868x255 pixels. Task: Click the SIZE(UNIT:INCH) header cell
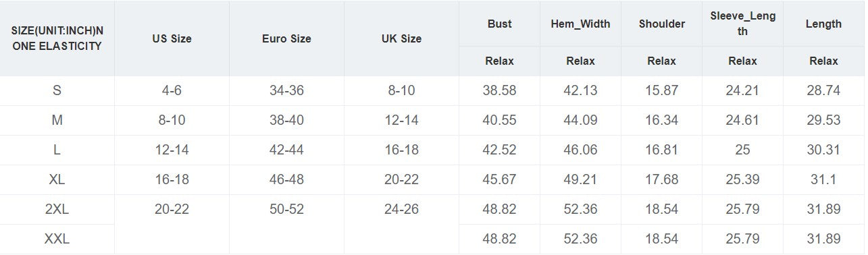pyautogui.click(x=57, y=38)
